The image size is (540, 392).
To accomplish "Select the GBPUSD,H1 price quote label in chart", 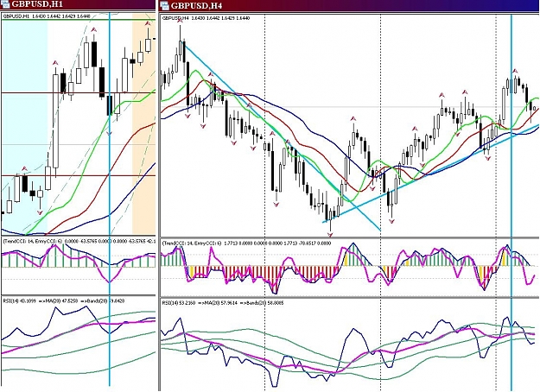I will point(47,16).
